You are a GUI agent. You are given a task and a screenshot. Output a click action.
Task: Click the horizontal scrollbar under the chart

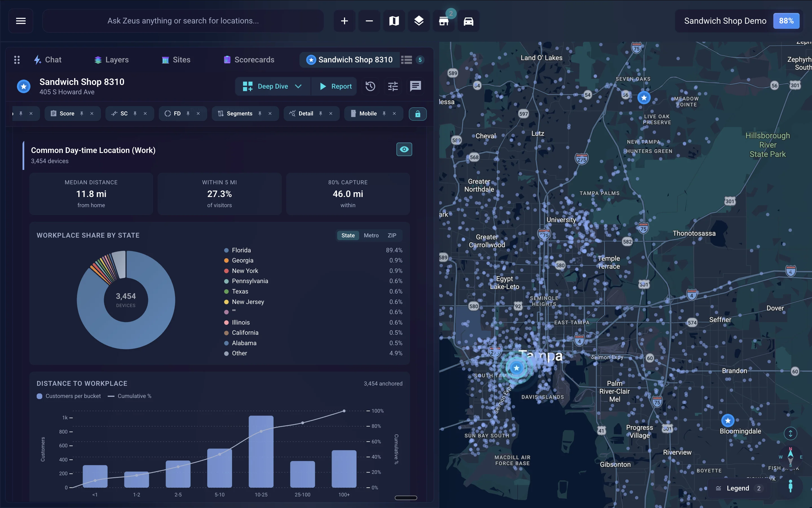coord(406,498)
